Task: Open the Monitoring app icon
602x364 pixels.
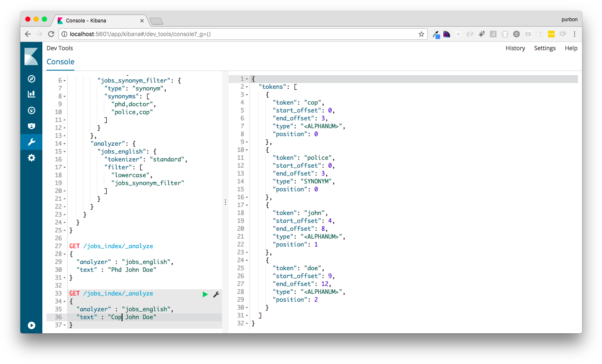Action: point(32,126)
